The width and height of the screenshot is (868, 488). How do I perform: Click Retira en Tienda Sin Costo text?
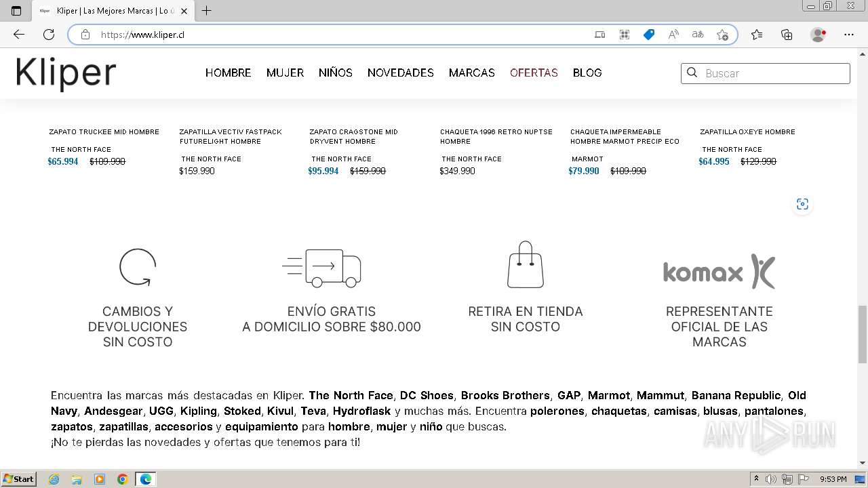pos(526,319)
